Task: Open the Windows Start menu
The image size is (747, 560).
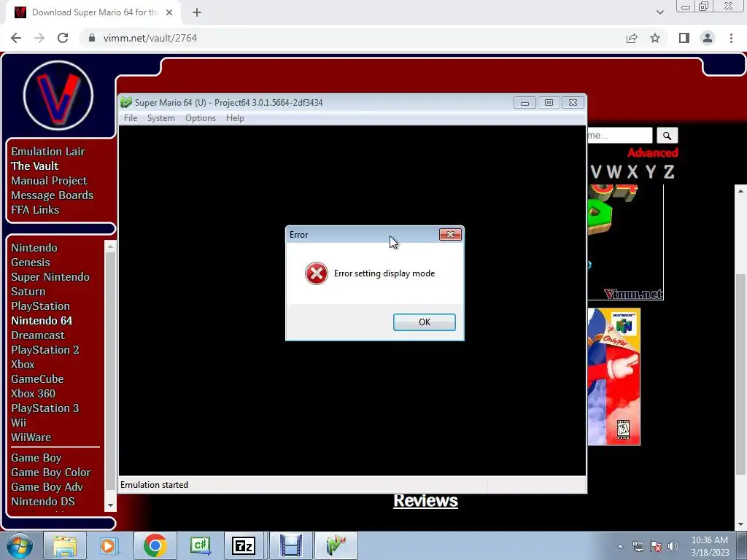Action: click(20, 545)
